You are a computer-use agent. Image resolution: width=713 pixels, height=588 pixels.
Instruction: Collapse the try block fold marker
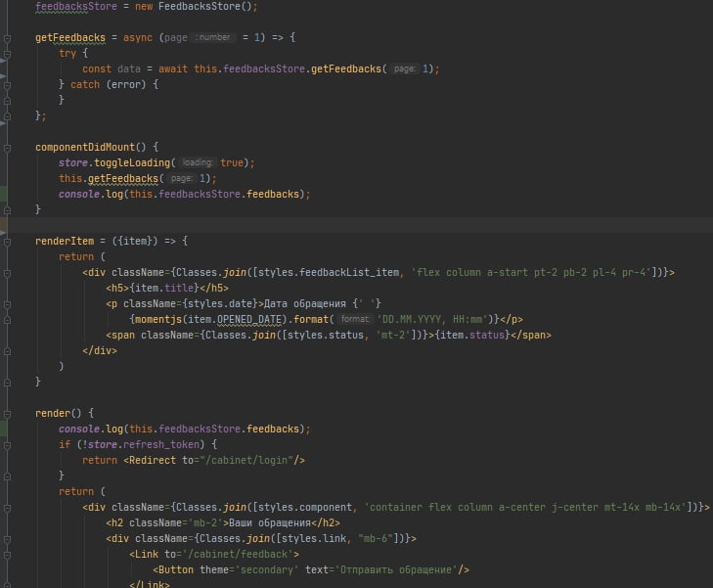point(7,54)
